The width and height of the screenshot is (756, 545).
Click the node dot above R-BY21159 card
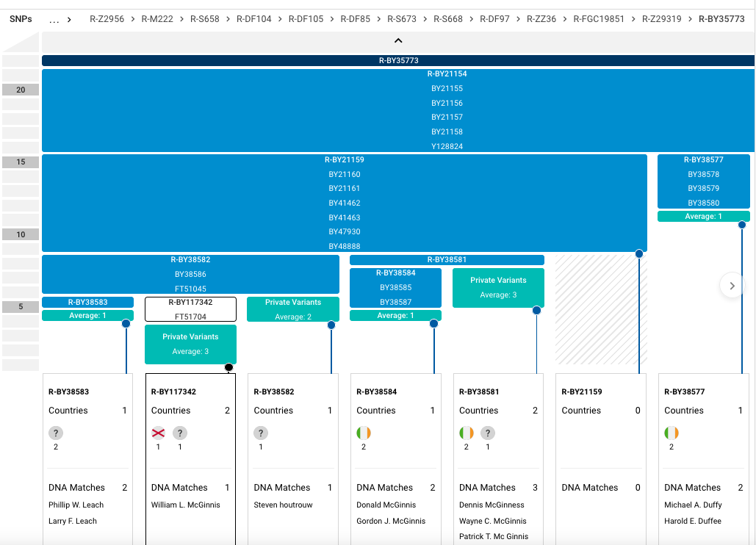pyautogui.click(x=639, y=253)
